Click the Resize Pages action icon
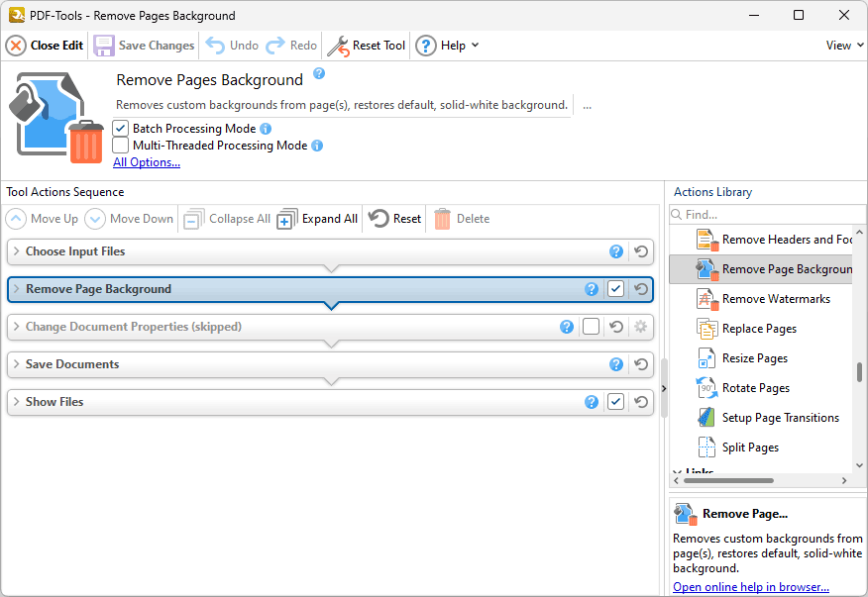The image size is (868, 597). point(706,358)
